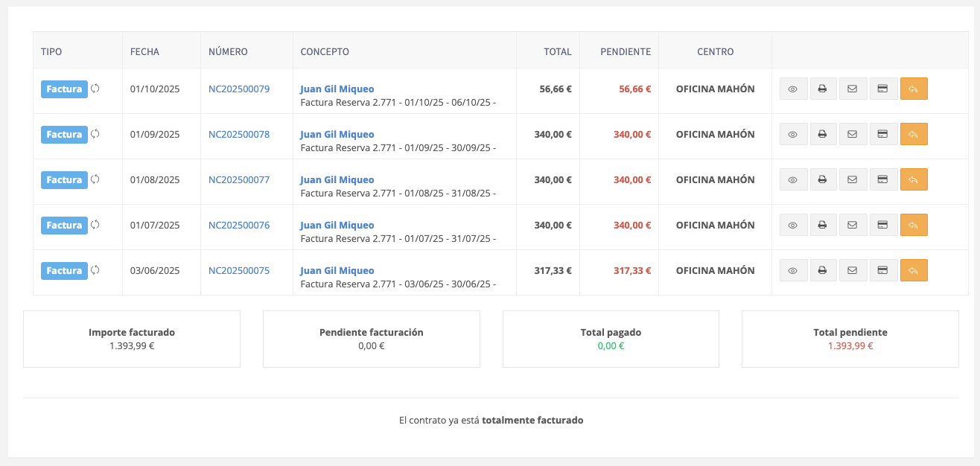The height and width of the screenshot is (466, 980).
Task: Click recurring sync icon on 01/07/2025 row
Action: [x=95, y=225]
